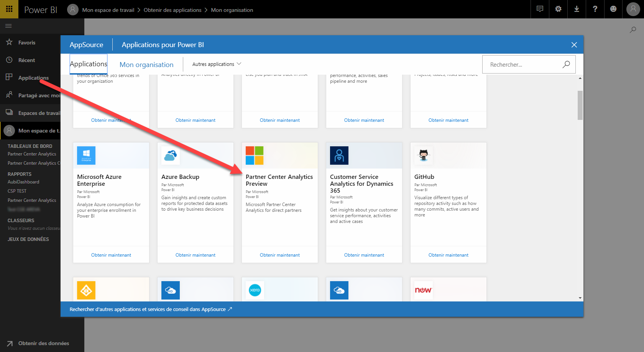
Task: Open Récent in the sidebar
Action: coord(26,60)
